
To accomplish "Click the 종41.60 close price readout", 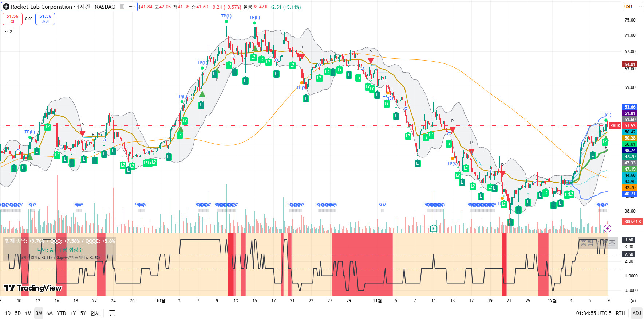I will (200, 7).
